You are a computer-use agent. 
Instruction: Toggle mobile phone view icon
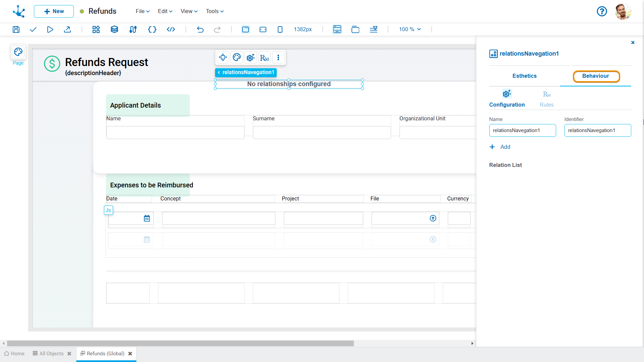(x=280, y=29)
